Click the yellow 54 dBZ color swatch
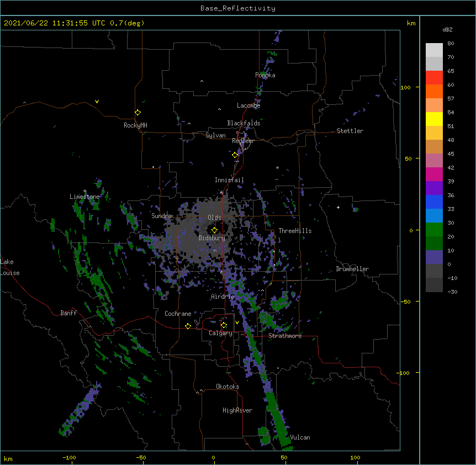476x465 pixels. (434, 119)
